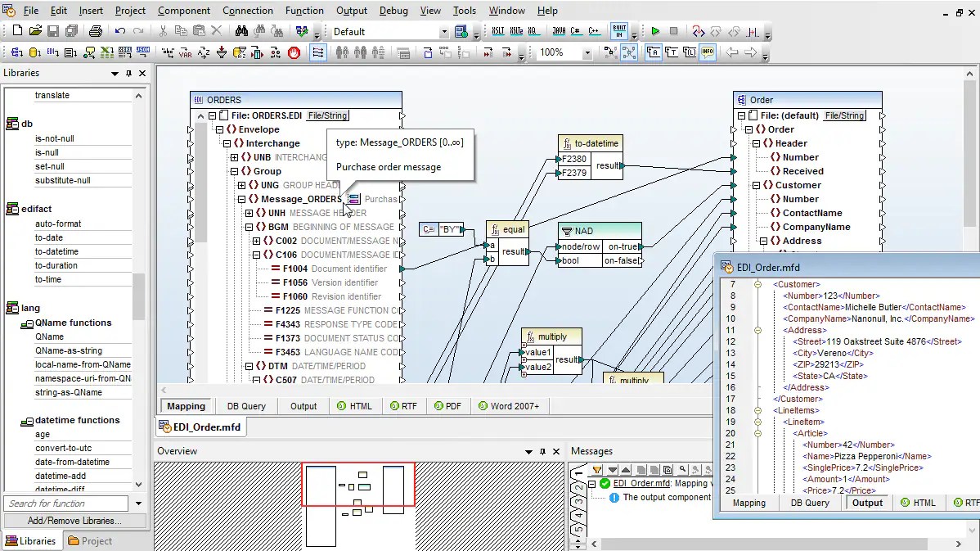Viewport: 980px width, 551px height.
Task: Click the Insert Text File icon
Action: [71, 52]
